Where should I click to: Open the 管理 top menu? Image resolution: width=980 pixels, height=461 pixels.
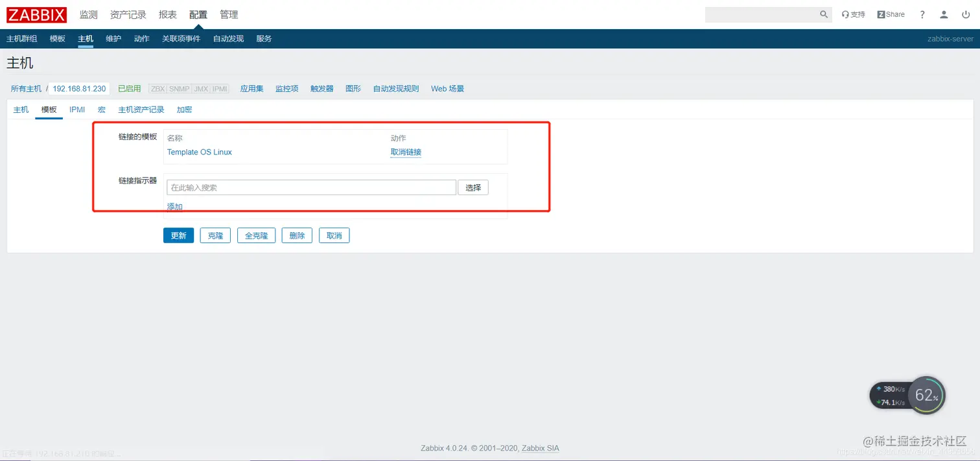(229, 14)
